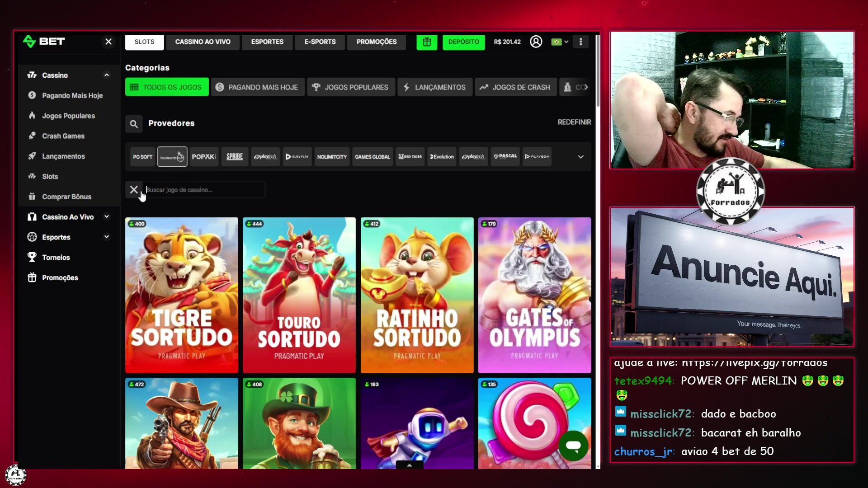Open the PROMOÇÕES tab

(377, 42)
